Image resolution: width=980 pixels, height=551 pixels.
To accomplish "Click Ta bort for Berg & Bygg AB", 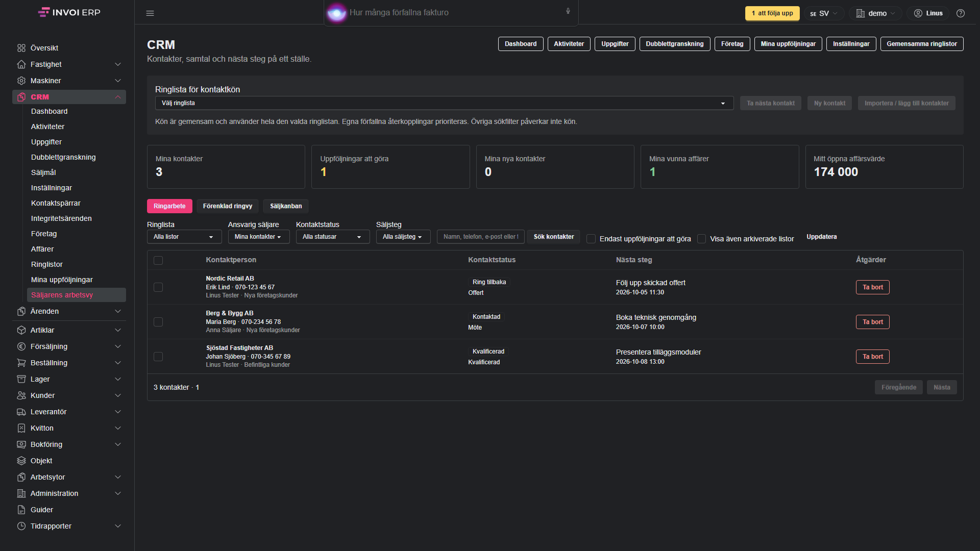I will tap(873, 322).
